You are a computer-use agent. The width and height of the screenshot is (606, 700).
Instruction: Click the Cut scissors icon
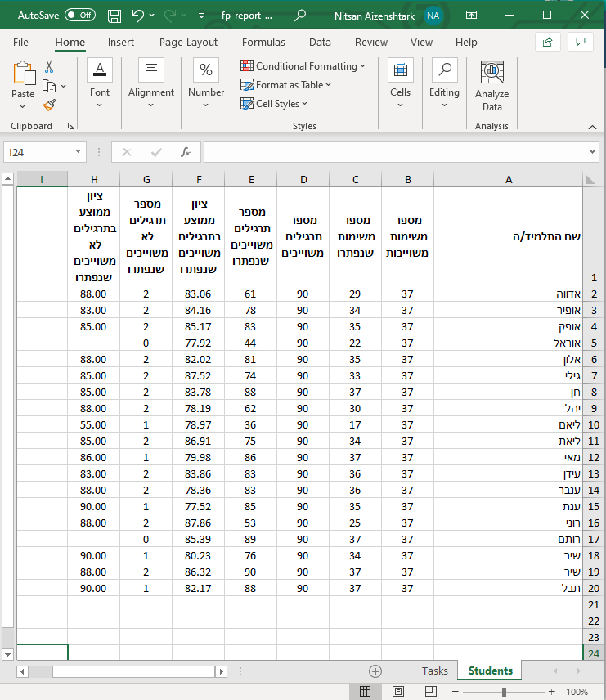[x=49, y=67]
